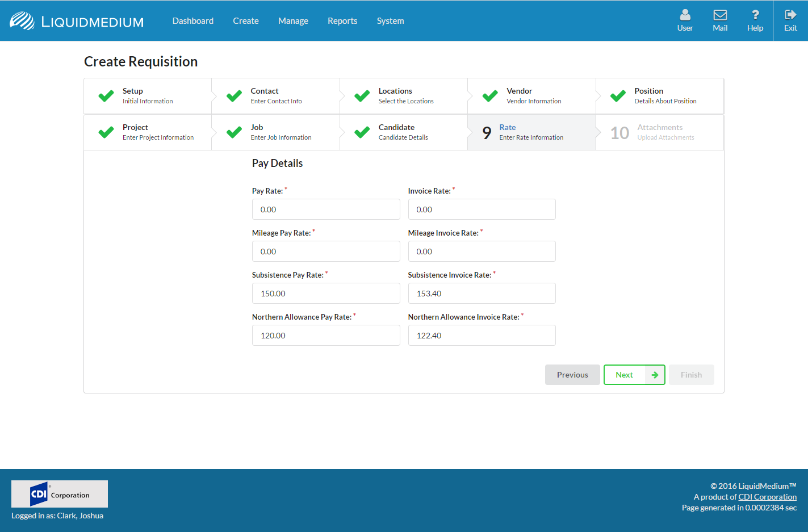Click the Exit sign-out icon
Image resolution: width=808 pixels, height=532 pixels.
tap(790, 15)
